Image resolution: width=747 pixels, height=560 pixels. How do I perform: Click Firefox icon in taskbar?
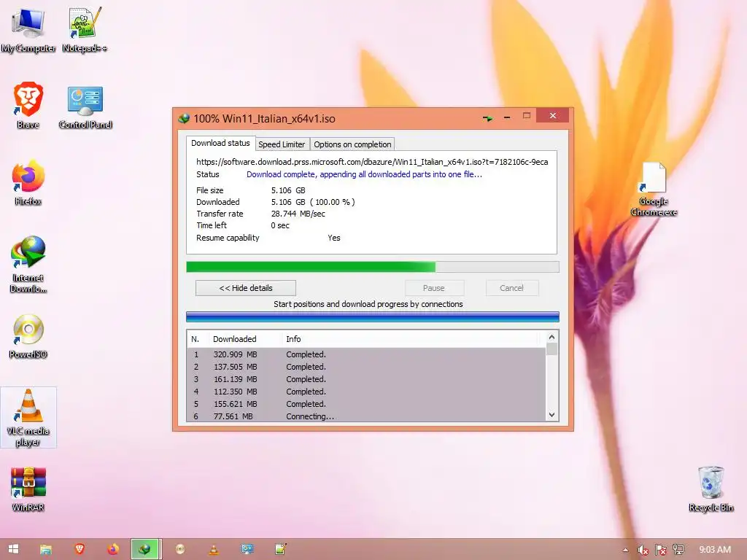pyautogui.click(x=113, y=549)
